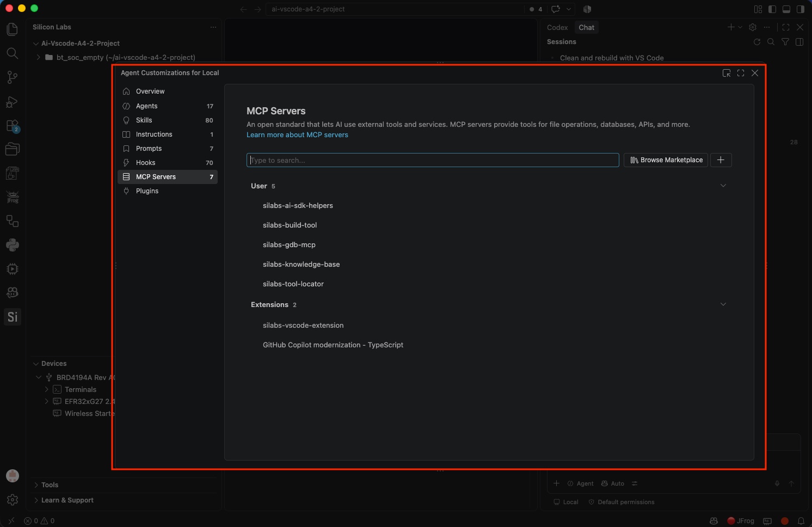812x527 pixels.
Task: Refresh the Sessions list
Action: click(x=757, y=42)
